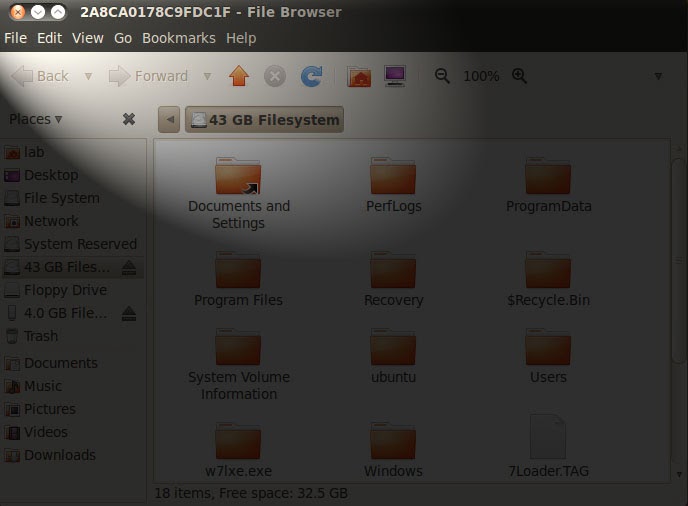Image resolution: width=688 pixels, height=506 pixels.
Task: Browse Network from the sidebar
Action: [73, 221]
